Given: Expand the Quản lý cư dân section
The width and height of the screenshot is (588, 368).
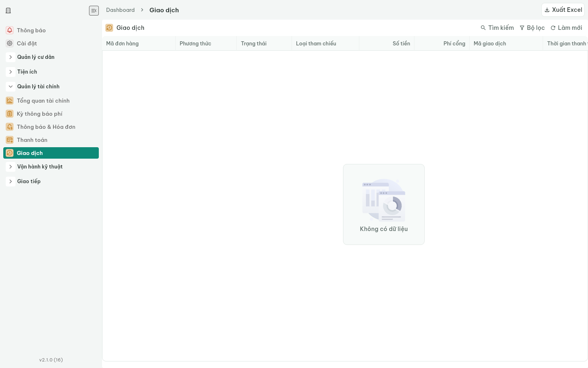Looking at the screenshot, I should click(11, 57).
